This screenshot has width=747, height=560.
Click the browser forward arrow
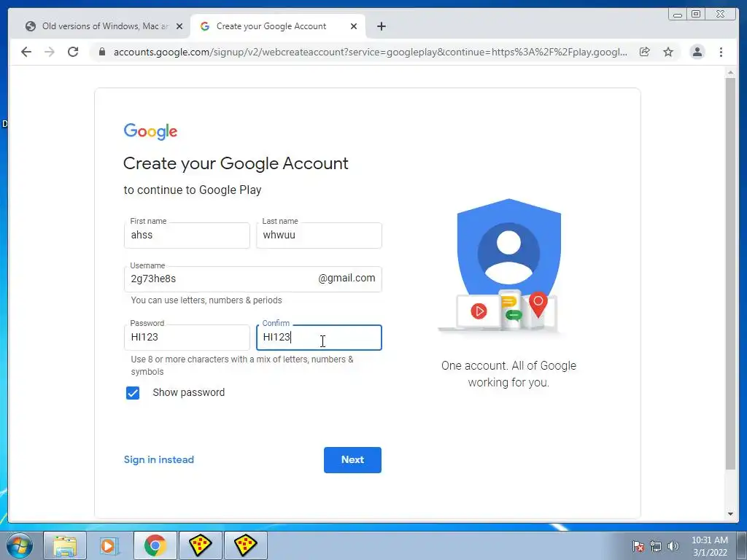coord(50,52)
